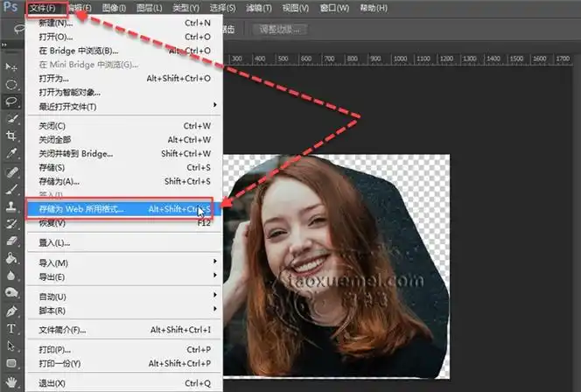Viewport: 581px width, 392px height.
Task: Select the Clone Stamp tool
Action: (12, 206)
